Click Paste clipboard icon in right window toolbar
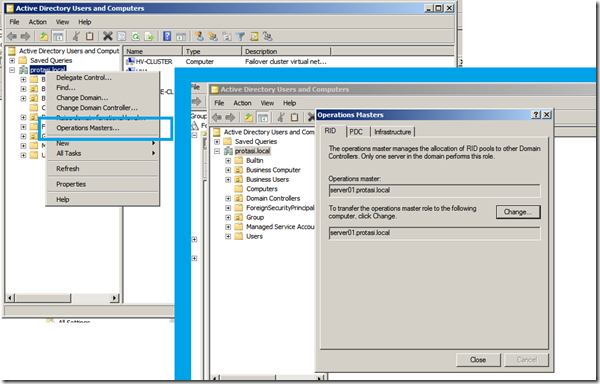The height and width of the screenshot is (384, 600). pyautogui.click(x=294, y=117)
